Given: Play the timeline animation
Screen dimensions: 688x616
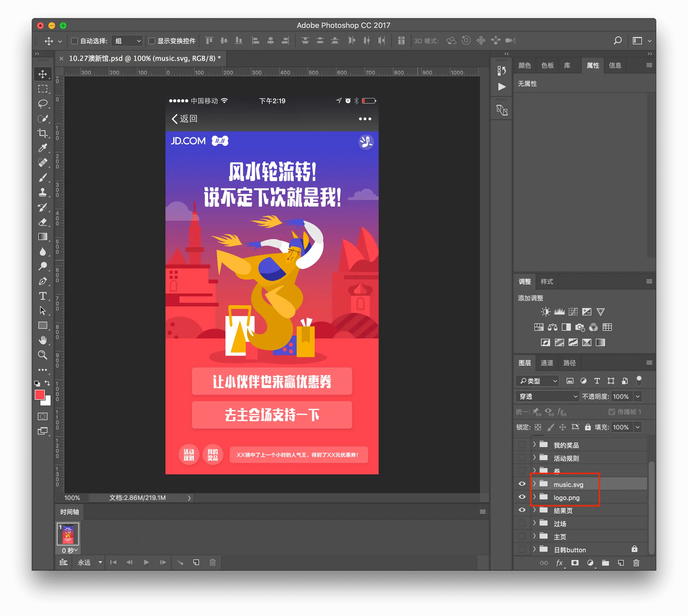Looking at the screenshot, I should [x=146, y=562].
